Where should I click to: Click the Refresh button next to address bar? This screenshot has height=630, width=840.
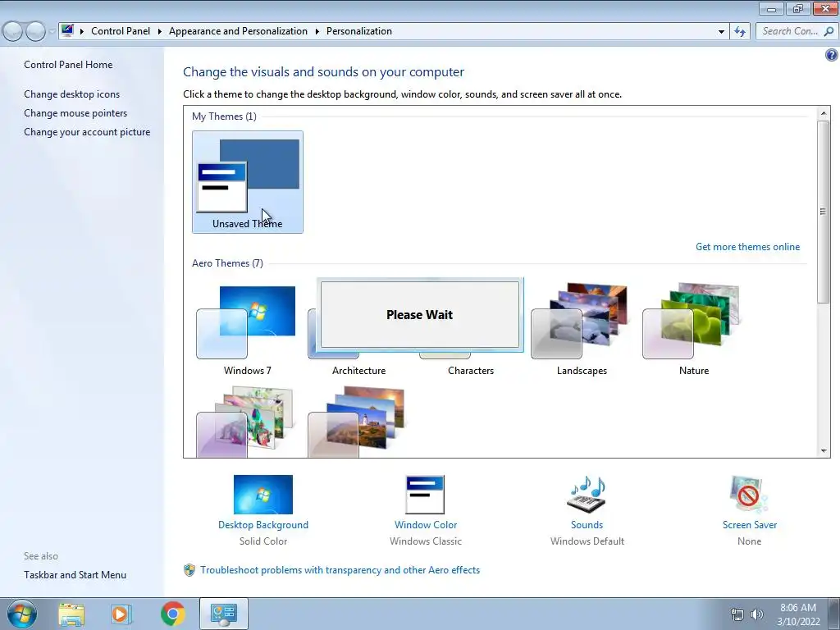coord(740,32)
